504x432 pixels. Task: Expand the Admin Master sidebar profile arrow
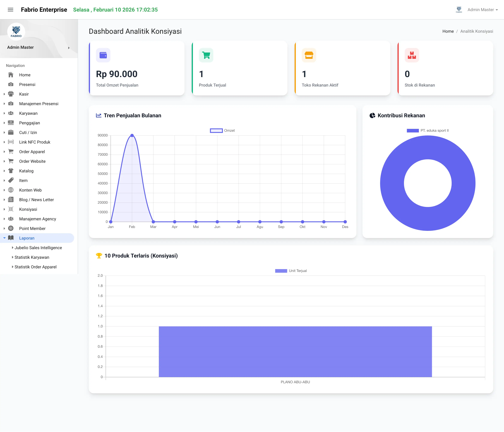tap(69, 48)
